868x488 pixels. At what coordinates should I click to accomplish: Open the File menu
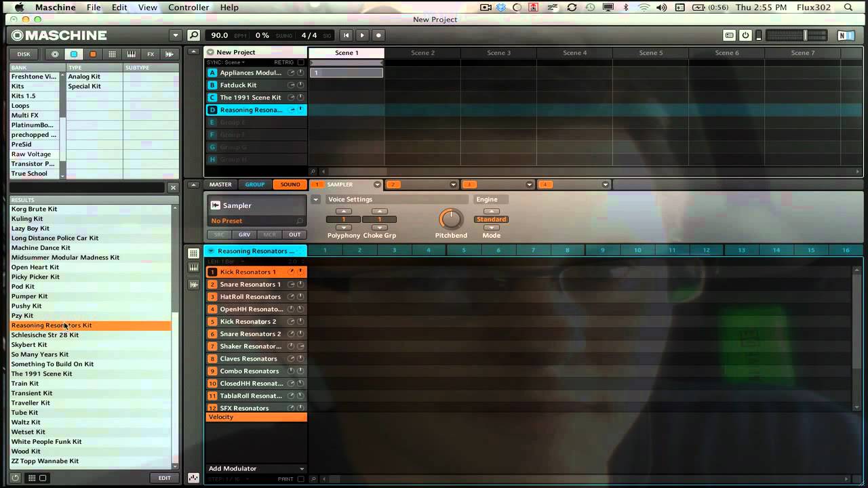tap(94, 7)
